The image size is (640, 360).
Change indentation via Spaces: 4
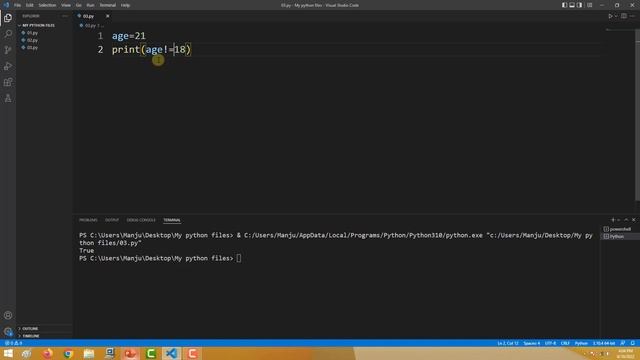pyautogui.click(x=531, y=343)
